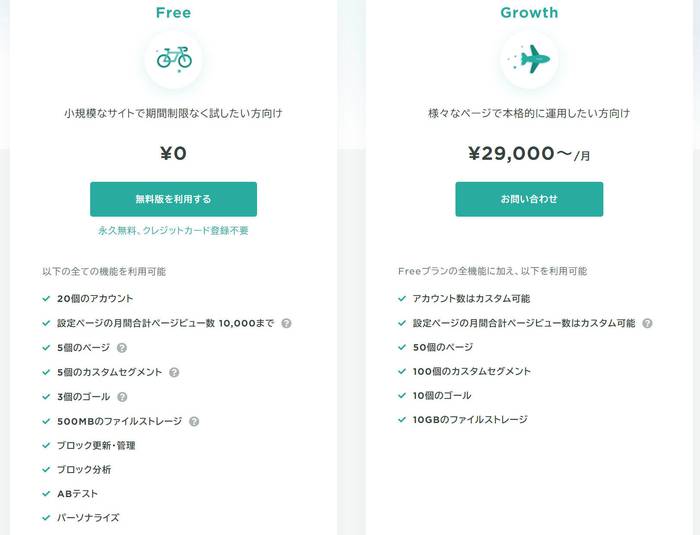Viewport: 700px width, 535px height.
Task: Select the Growth plan heading
Action: [529, 13]
